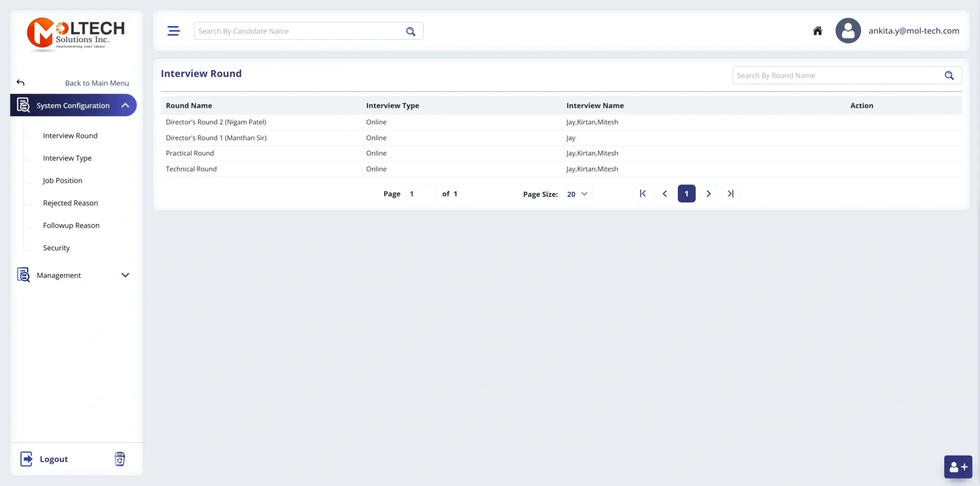The width and height of the screenshot is (980, 486).
Task: Click the candidate search magnifier icon
Action: (411, 31)
